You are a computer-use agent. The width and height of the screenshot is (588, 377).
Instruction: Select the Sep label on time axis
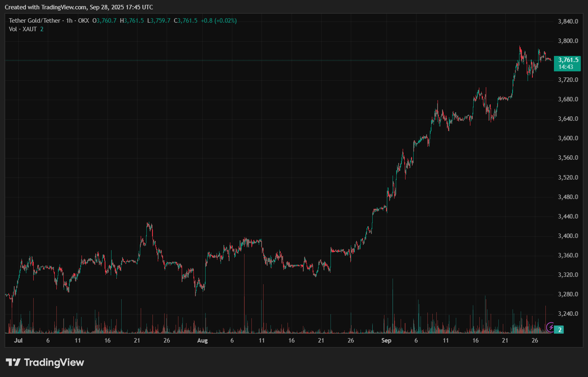pyautogui.click(x=386, y=341)
